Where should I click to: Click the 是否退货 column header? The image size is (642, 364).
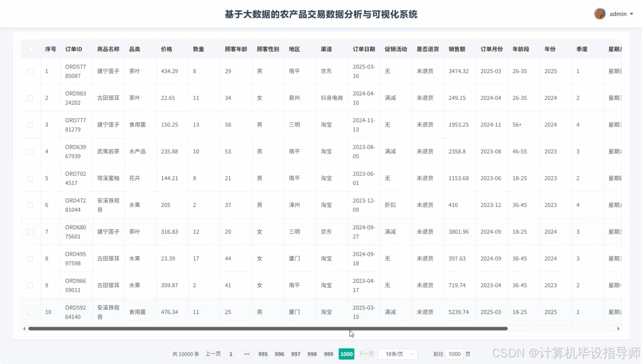[x=428, y=49]
